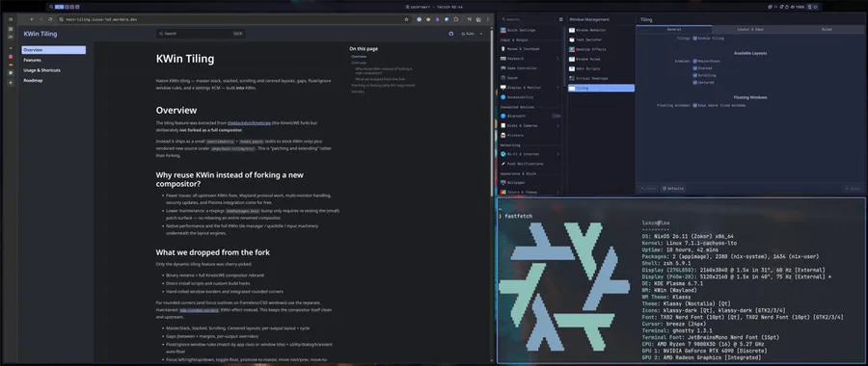The height and width of the screenshot is (366, 868).
Task: Toggle the Bluetooth switch
Action: click(x=556, y=117)
